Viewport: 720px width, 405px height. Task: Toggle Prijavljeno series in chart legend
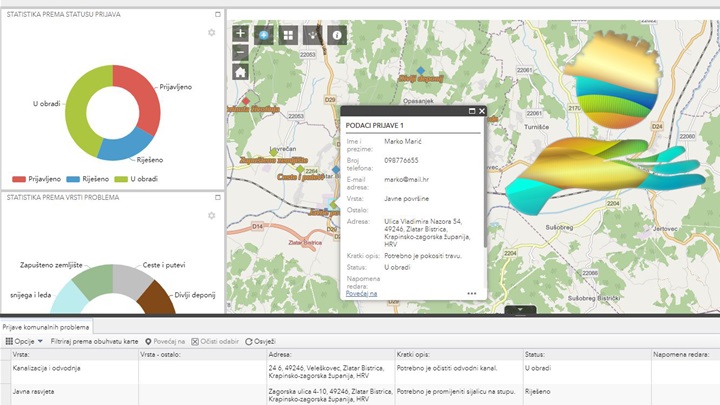pyautogui.click(x=35, y=178)
